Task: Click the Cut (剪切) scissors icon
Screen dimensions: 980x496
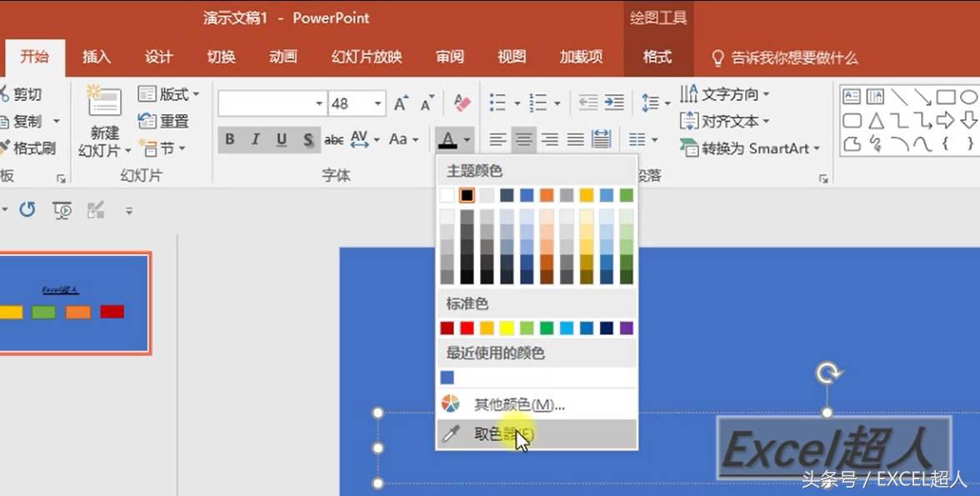Action: pos(3,94)
